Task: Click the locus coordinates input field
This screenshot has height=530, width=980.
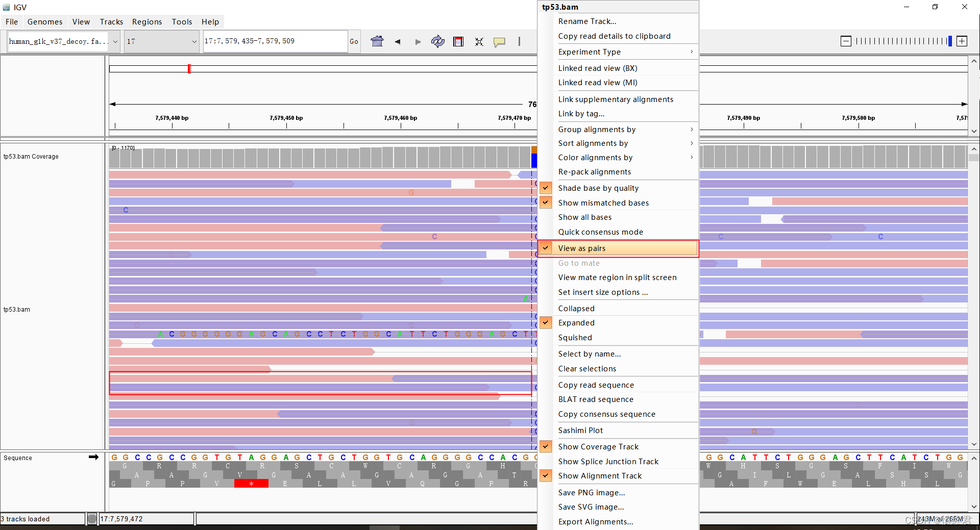Action: click(275, 41)
